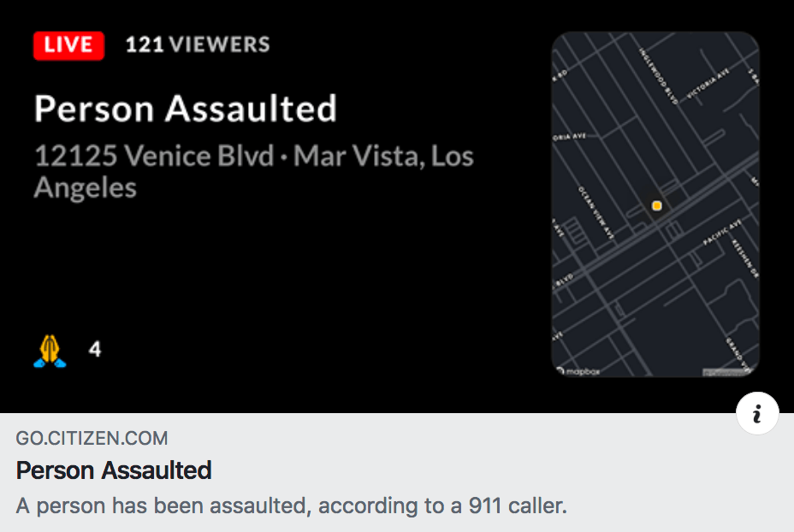Click the orange incident marker on the map

click(x=656, y=205)
